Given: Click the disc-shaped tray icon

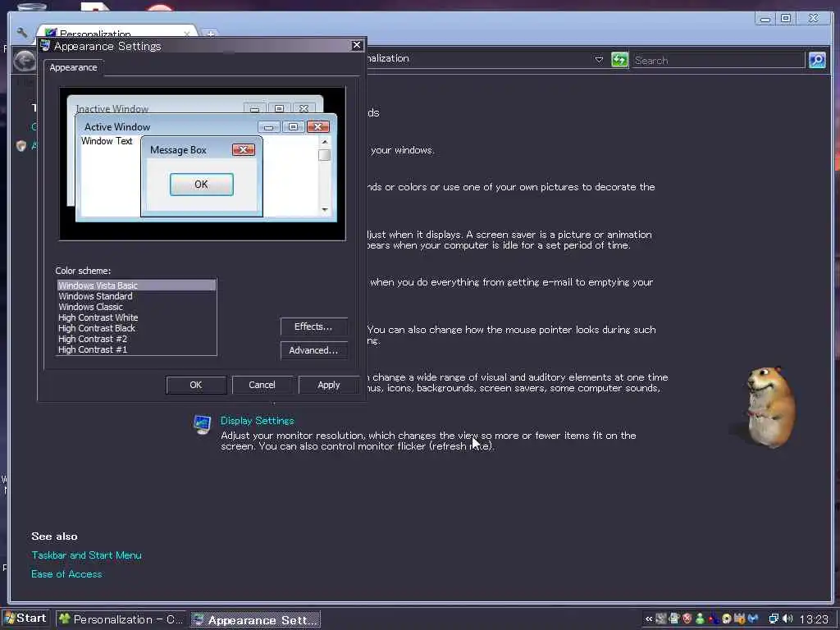Looking at the screenshot, I should pos(727,619).
